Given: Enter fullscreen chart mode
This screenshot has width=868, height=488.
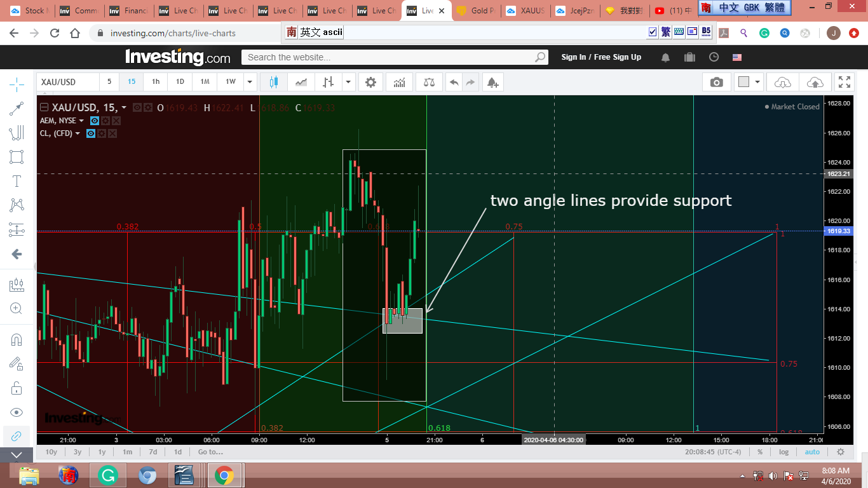Looking at the screenshot, I should coord(844,82).
